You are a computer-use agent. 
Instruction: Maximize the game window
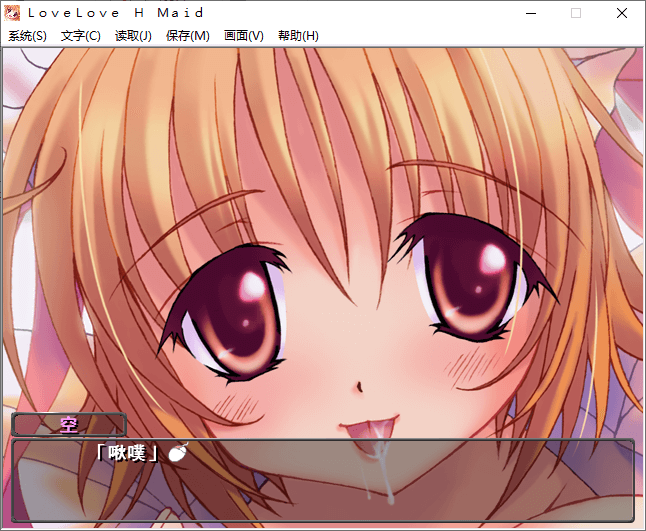(575, 13)
